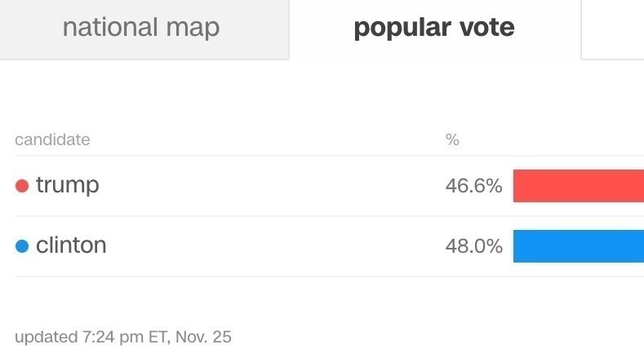Click the blue clinton vote bar
644x362 pixels.
(x=579, y=246)
